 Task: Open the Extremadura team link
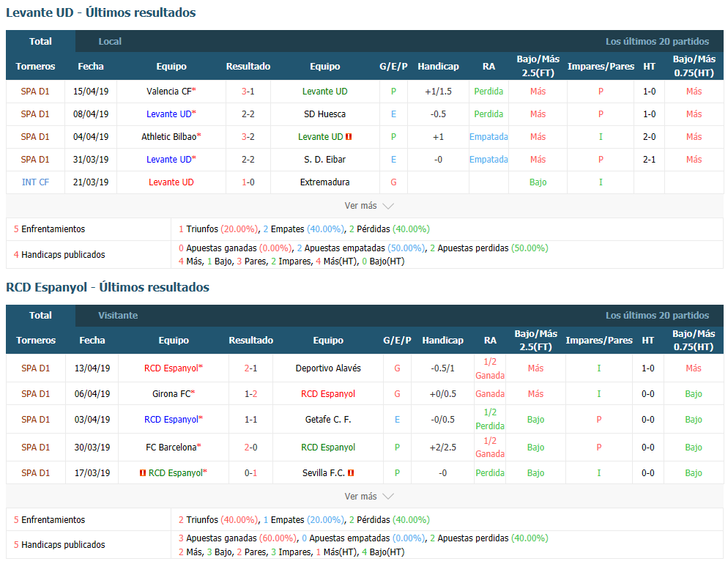(324, 182)
